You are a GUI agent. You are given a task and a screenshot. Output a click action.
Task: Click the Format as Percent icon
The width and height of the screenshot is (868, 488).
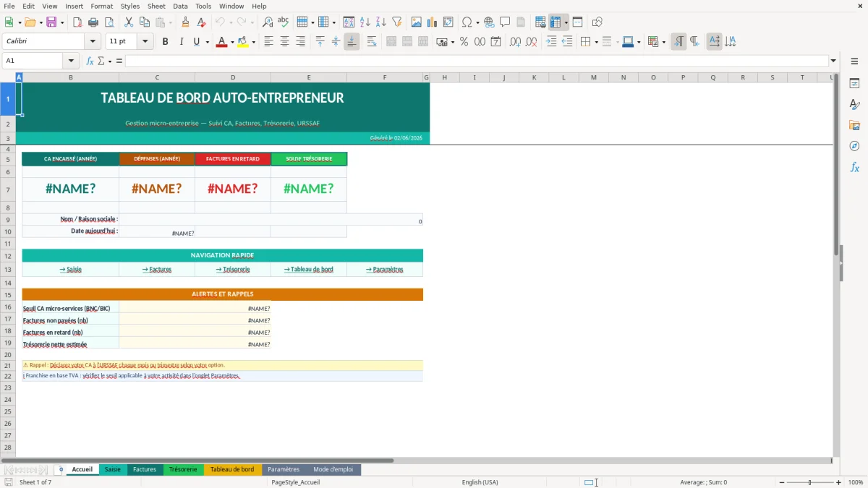(464, 42)
